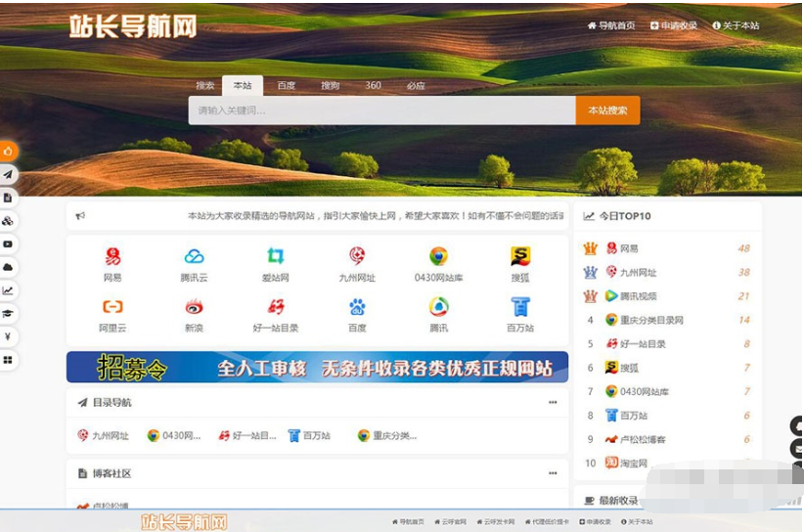This screenshot has width=804, height=532.
Task: Click the document sidebar icon
Action: [8, 198]
